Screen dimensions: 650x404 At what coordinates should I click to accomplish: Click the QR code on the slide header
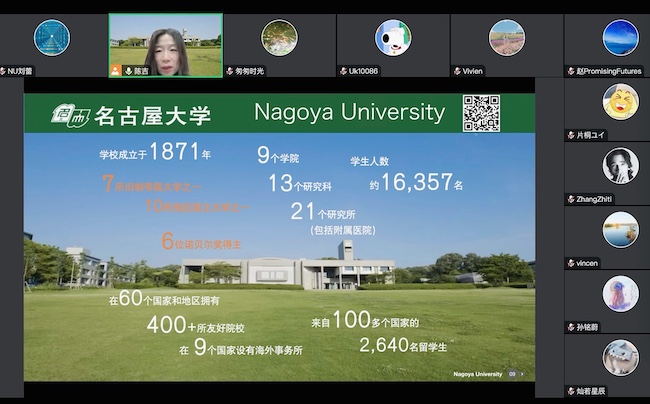tap(481, 113)
